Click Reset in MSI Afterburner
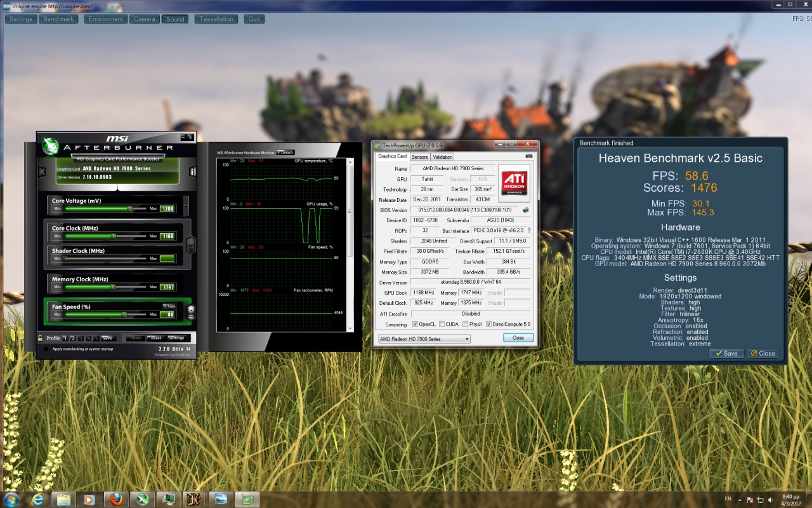This screenshot has height=508, width=812. point(156,338)
